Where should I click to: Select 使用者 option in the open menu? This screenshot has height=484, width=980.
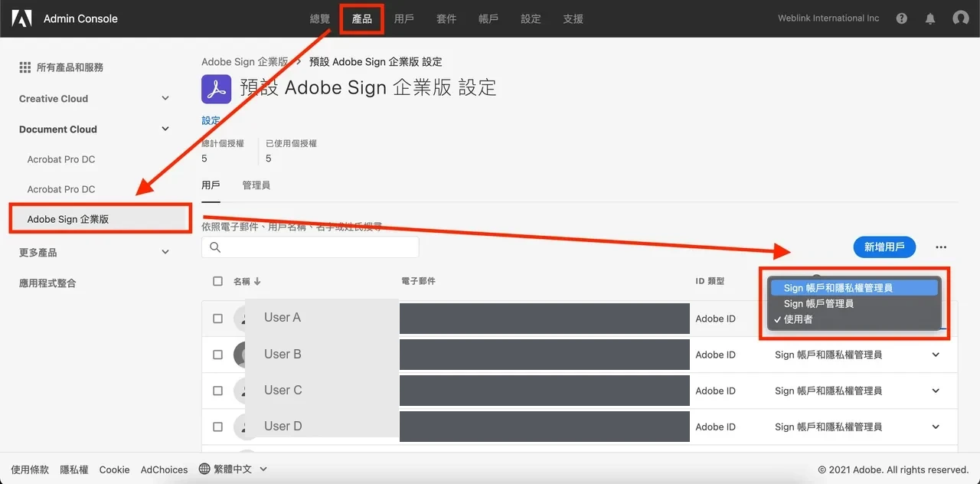click(853, 319)
